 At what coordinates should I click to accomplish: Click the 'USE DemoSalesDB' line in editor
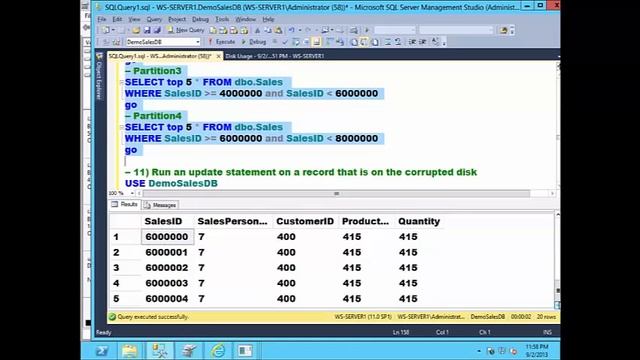(171, 183)
